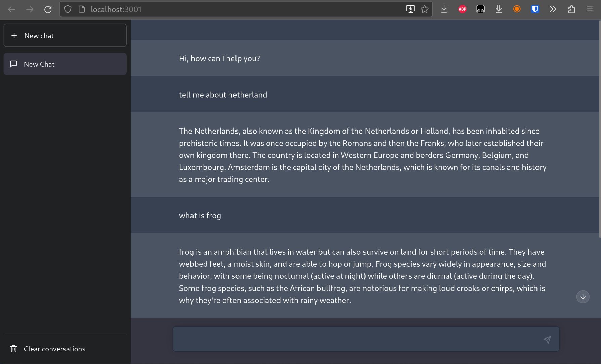
Task: Focus the chat message input box
Action: coord(356,339)
